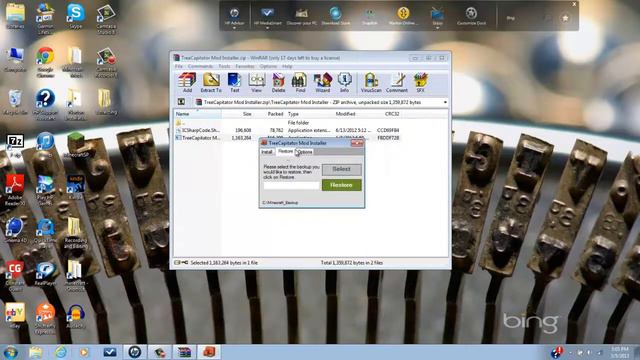Click the SFX toolbar icon
This screenshot has height=360, width=640.
(x=420, y=82)
